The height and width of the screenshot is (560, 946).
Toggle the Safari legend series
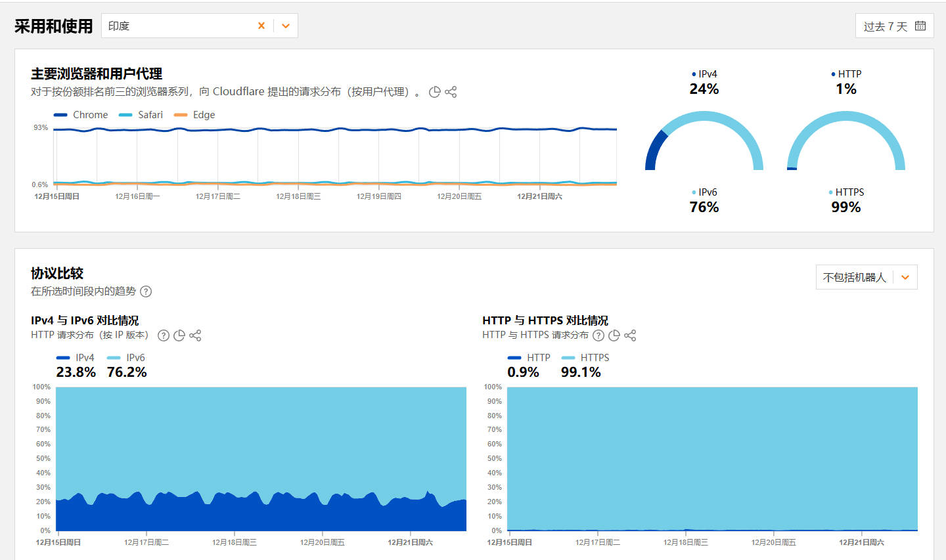(141, 115)
